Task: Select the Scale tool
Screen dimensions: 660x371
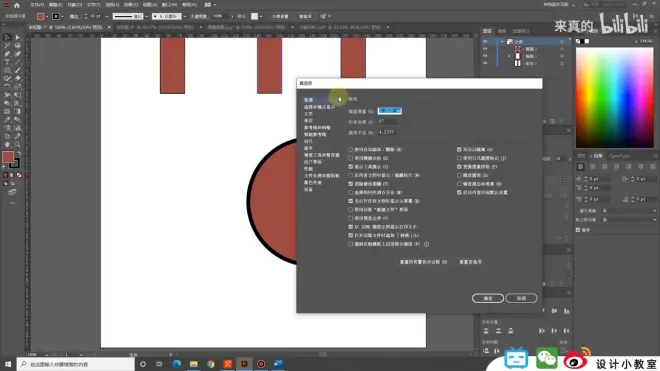Action: tap(17, 87)
